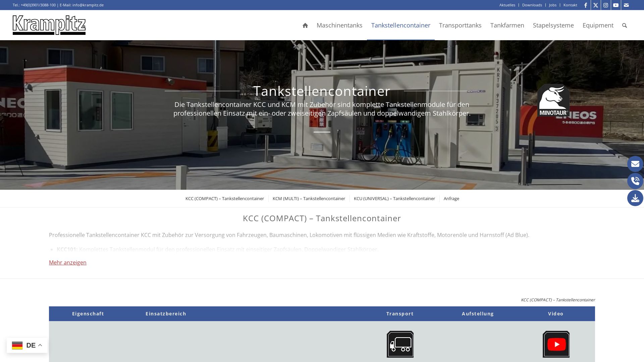
Task: Click the Eigenschaft column header
Action: 88,314
